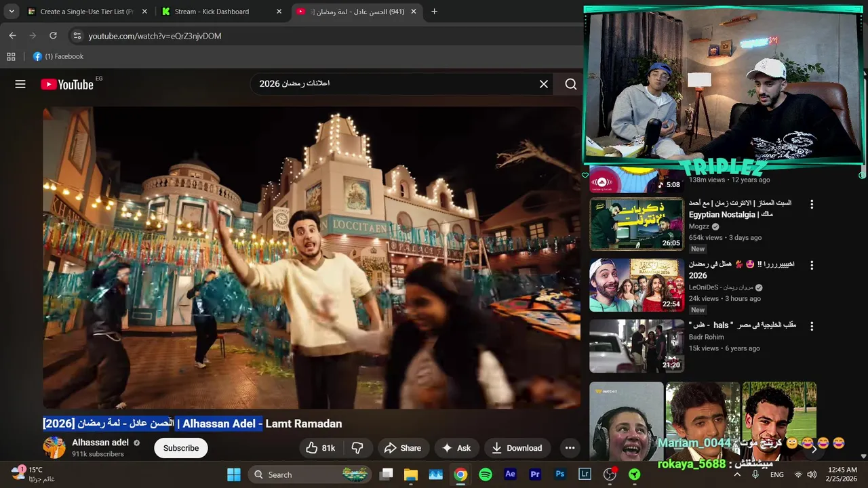The height and width of the screenshot is (488, 868).
Task: Reload the page with Chrome refresh icon
Action: [53, 35]
